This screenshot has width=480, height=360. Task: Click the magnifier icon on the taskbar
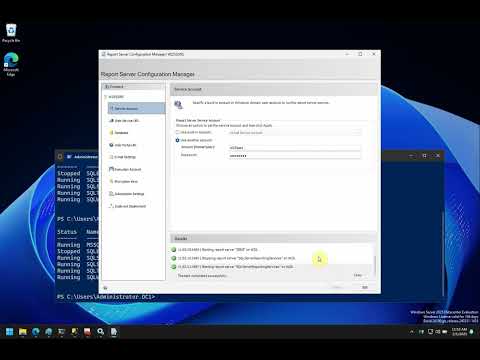pyautogui.click(x=100, y=332)
